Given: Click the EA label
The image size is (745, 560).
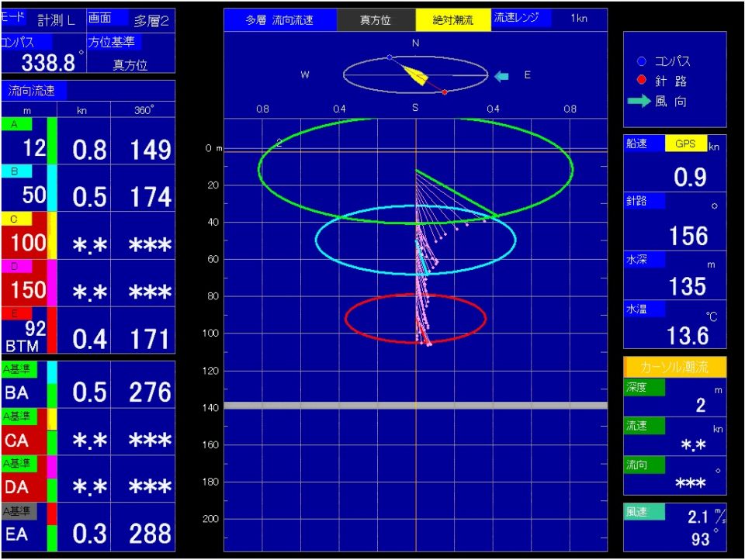Looking at the screenshot, I should click(x=16, y=534).
